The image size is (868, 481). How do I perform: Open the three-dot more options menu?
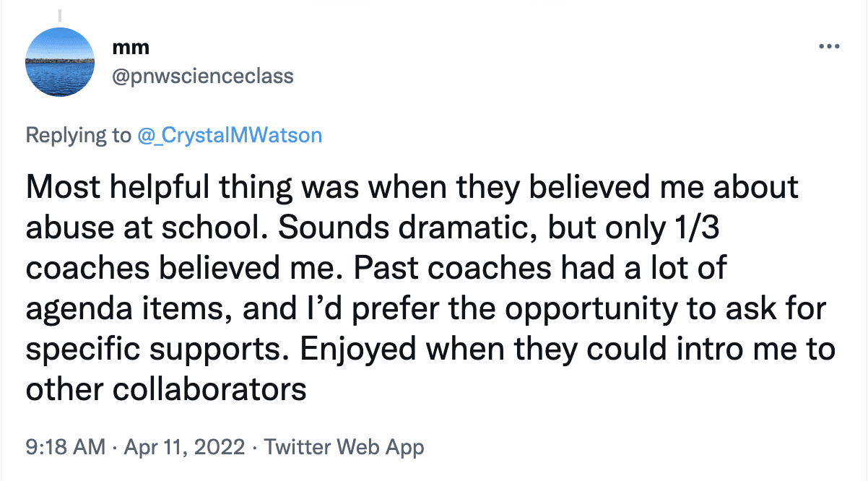pos(829,47)
